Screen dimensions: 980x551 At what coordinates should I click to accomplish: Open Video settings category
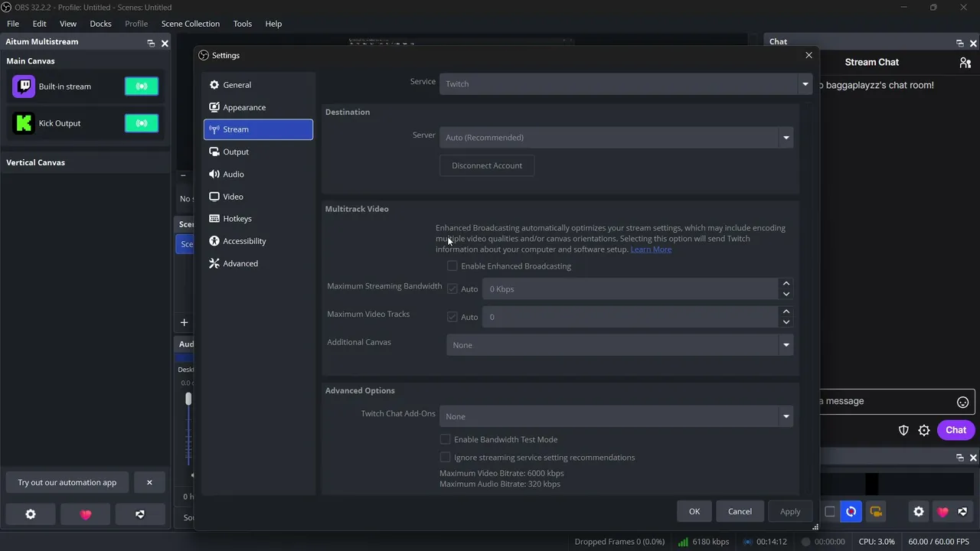pyautogui.click(x=258, y=197)
